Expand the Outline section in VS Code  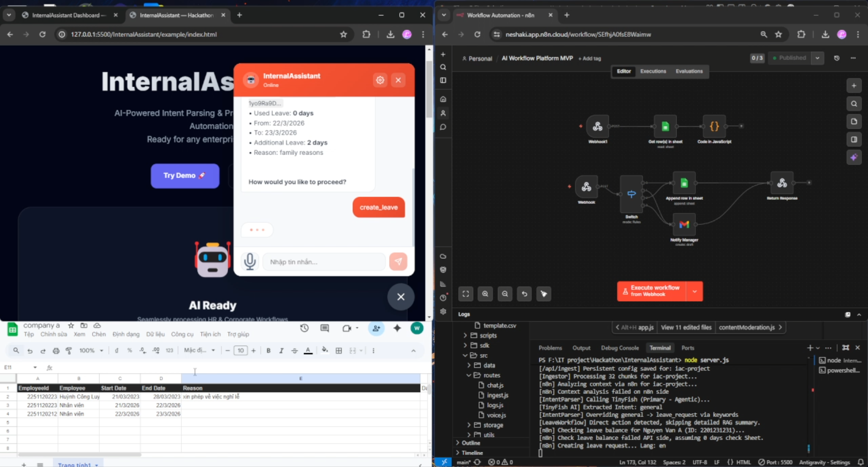coord(471,443)
